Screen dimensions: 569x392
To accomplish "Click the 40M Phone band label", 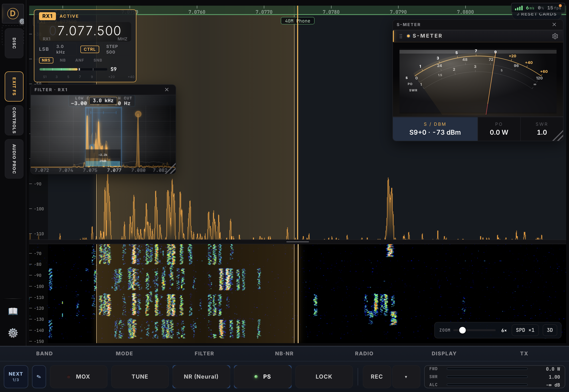I will (x=297, y=21).
